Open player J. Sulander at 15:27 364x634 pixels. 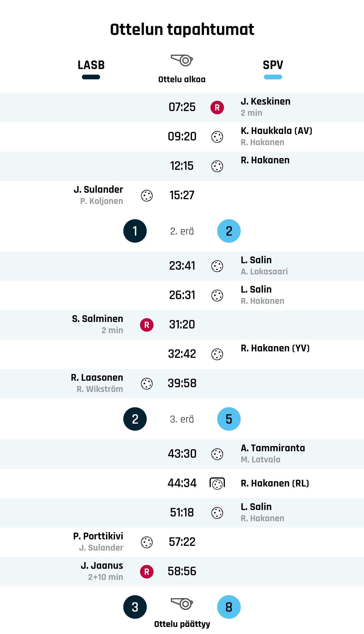pyautogui.click(x=98, y=189)
